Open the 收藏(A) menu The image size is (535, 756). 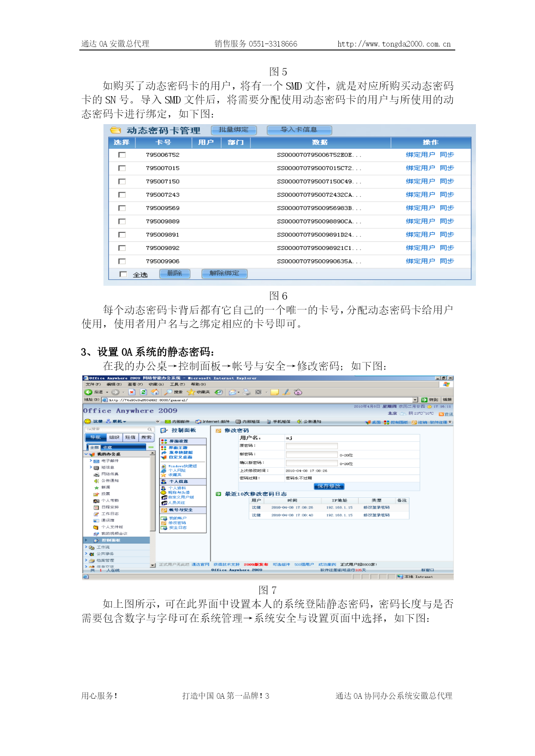156,384
